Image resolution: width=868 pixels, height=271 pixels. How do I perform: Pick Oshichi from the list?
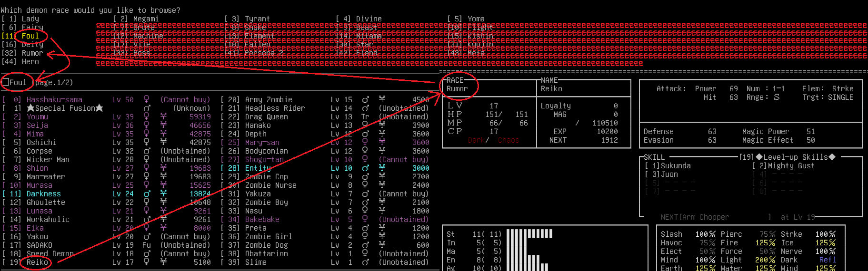106,143
